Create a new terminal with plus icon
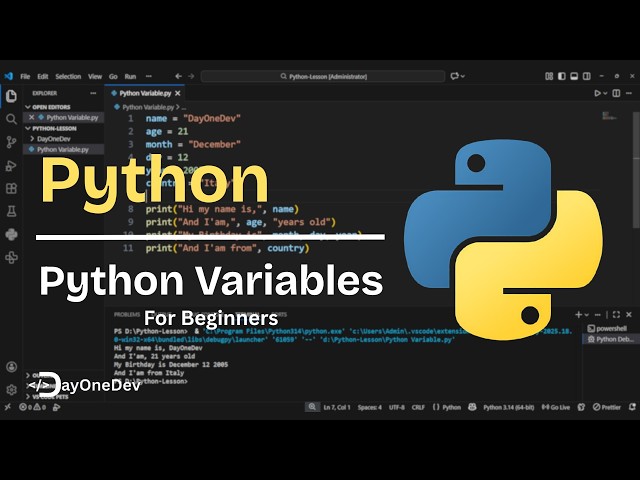Viewport: 640px width, 480px height. coord(578,314)
